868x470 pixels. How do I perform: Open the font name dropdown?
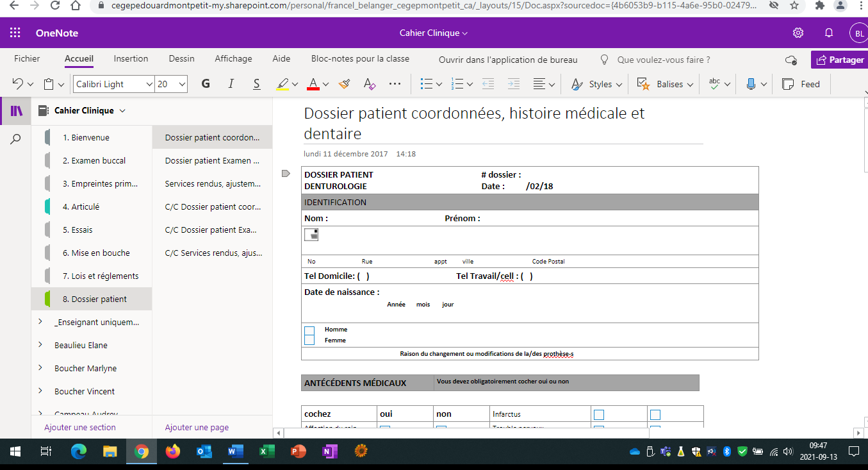(x=149, y=84)
